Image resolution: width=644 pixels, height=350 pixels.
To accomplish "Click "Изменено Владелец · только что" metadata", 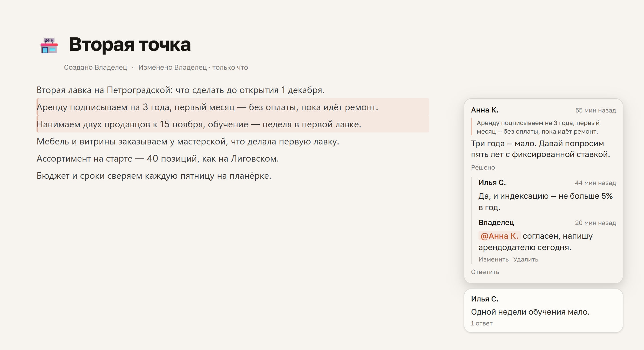I will pyautogui.click(x=193, y=67).
